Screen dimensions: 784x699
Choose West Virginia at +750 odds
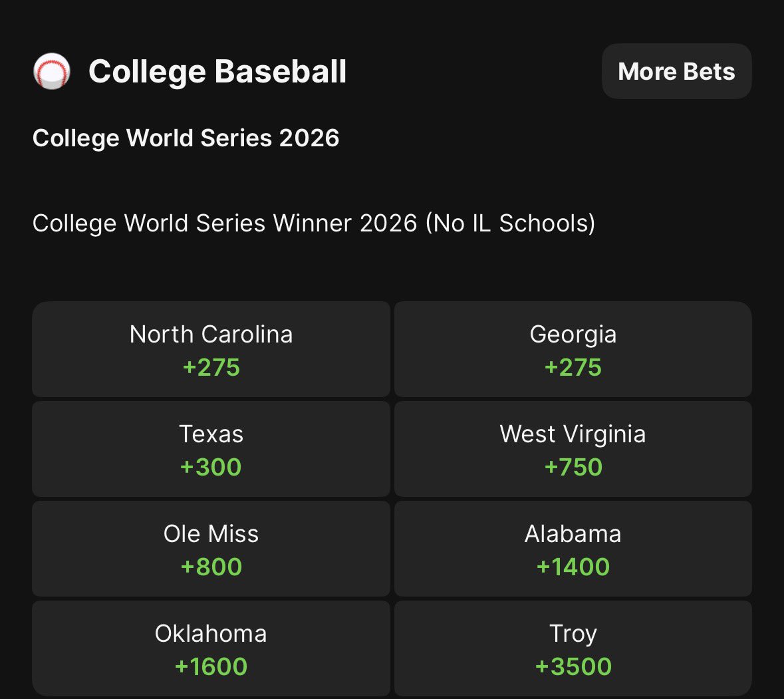573,449
